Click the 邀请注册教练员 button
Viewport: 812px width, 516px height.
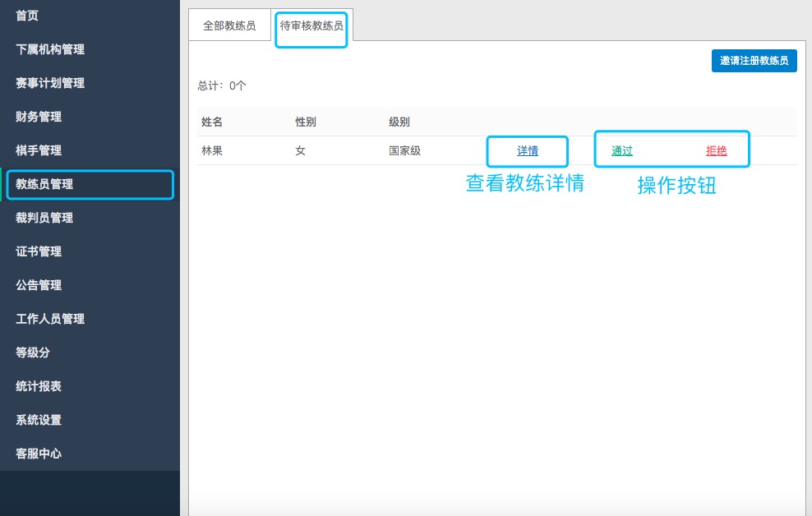(754, 61)
